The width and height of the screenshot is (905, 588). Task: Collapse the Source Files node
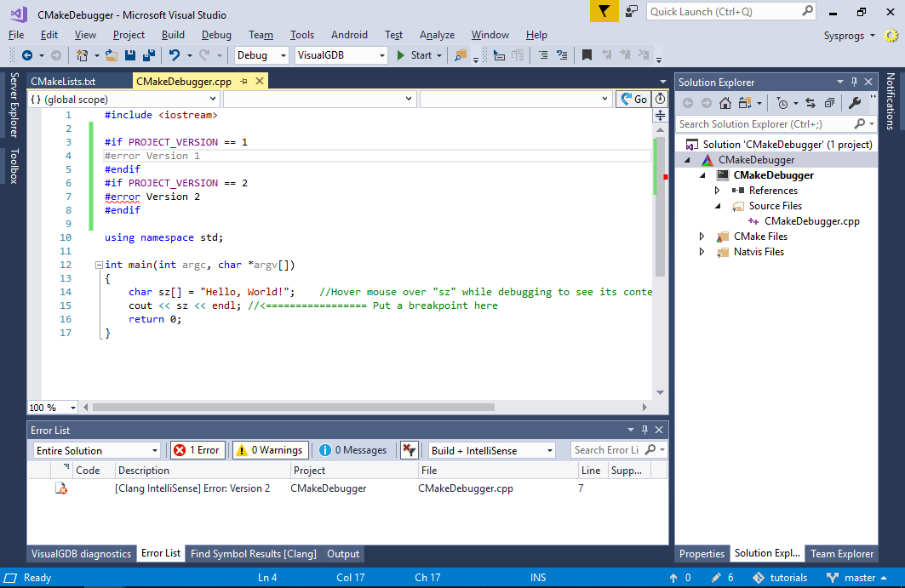coord(718,206)
